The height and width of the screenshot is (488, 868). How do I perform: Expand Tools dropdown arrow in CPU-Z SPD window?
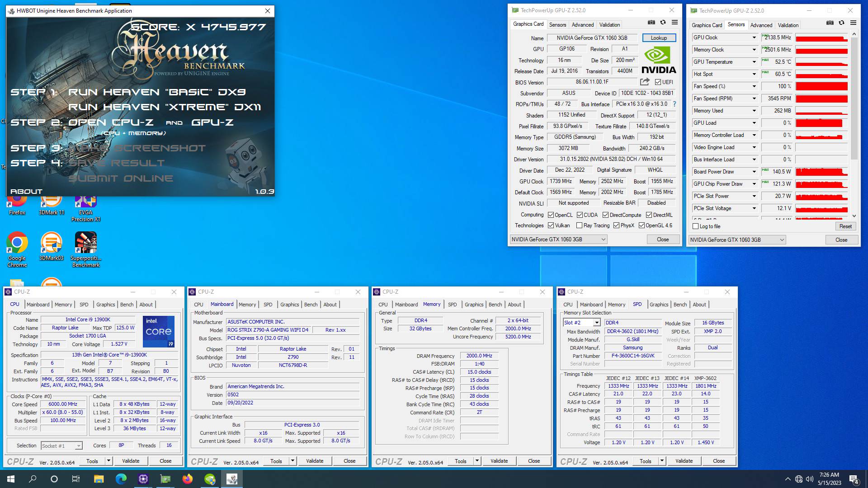click(662, 461)
